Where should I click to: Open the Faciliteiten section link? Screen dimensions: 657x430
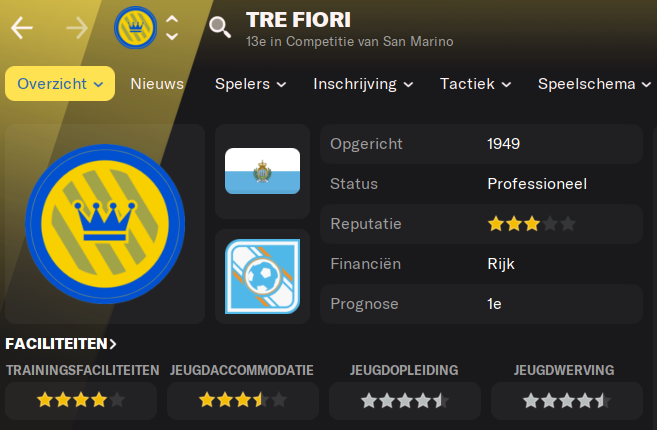click(61, 344)
